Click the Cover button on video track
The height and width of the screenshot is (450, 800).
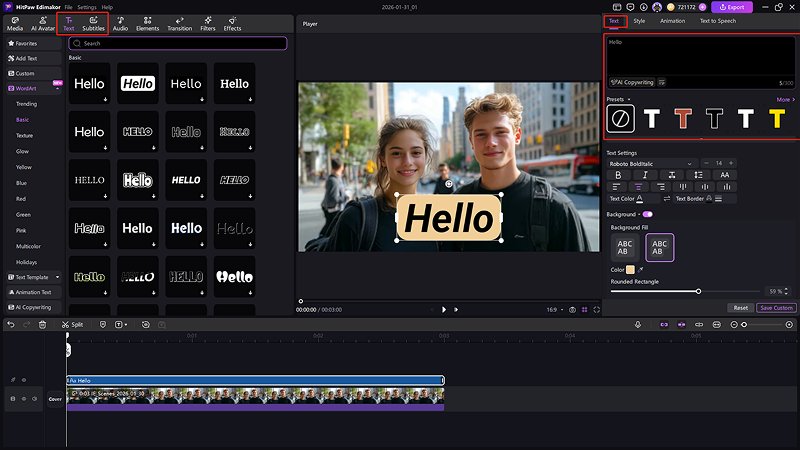coord(55,399)
